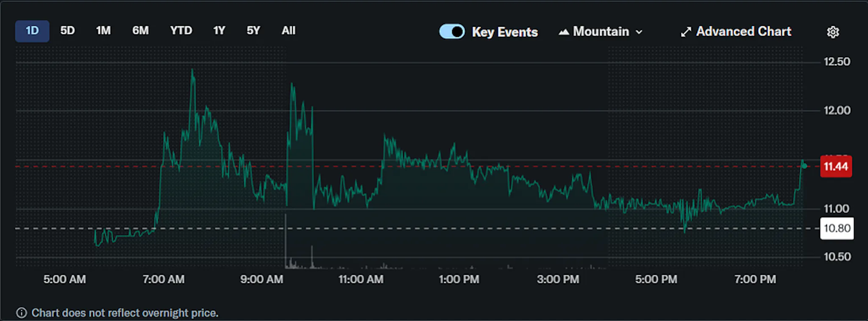This screenshot has height=321, width=868.
Task: Click the 11:00 AM time axis label
Action: [x=361, y=279]
